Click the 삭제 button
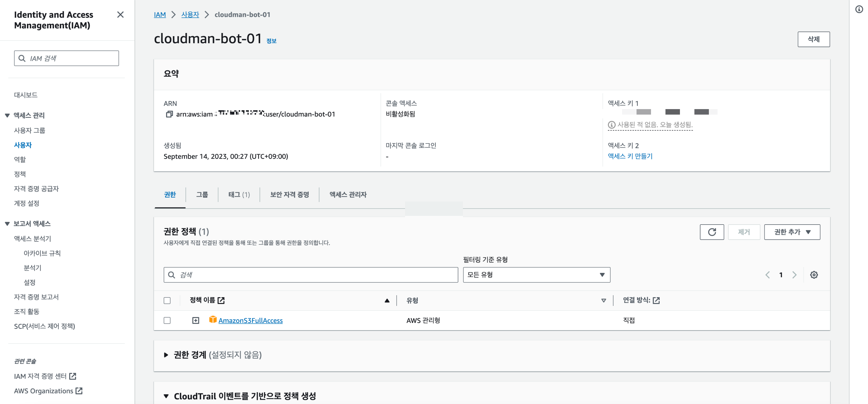 pos(813,39)
